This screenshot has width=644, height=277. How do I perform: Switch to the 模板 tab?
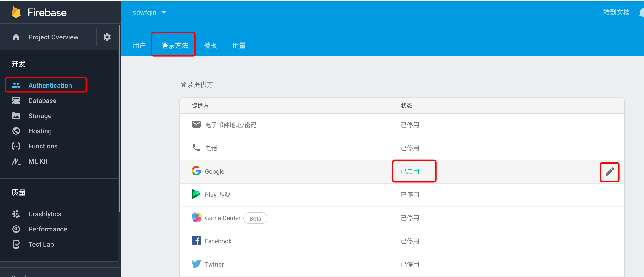pyautogui.click(x=210, y=46)
